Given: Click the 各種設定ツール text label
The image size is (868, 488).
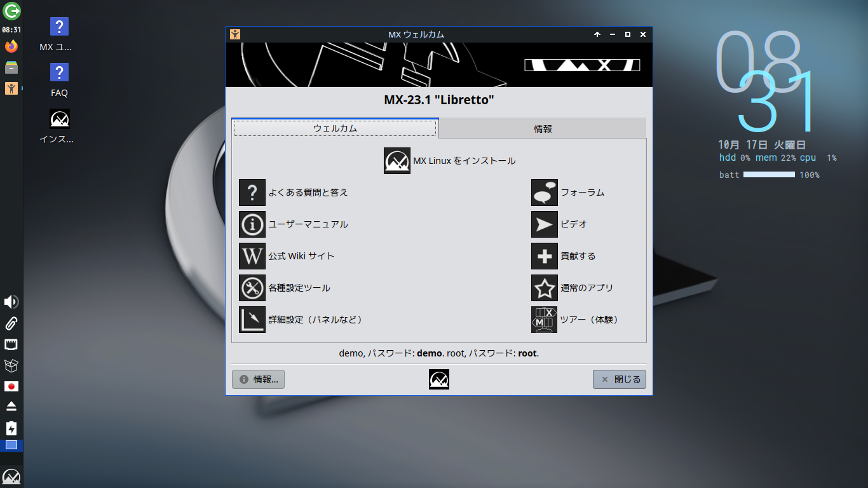Looking at the screenshot, I should tap(299, 288).
